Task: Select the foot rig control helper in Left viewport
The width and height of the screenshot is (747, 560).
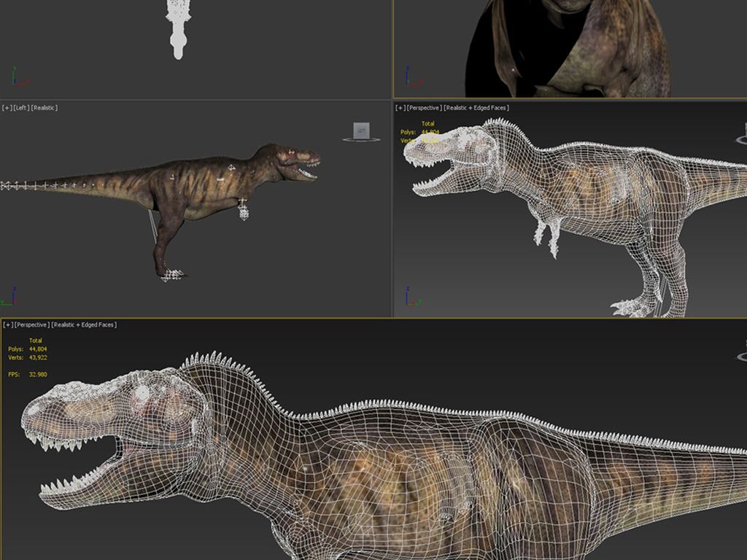Action: 173,275
